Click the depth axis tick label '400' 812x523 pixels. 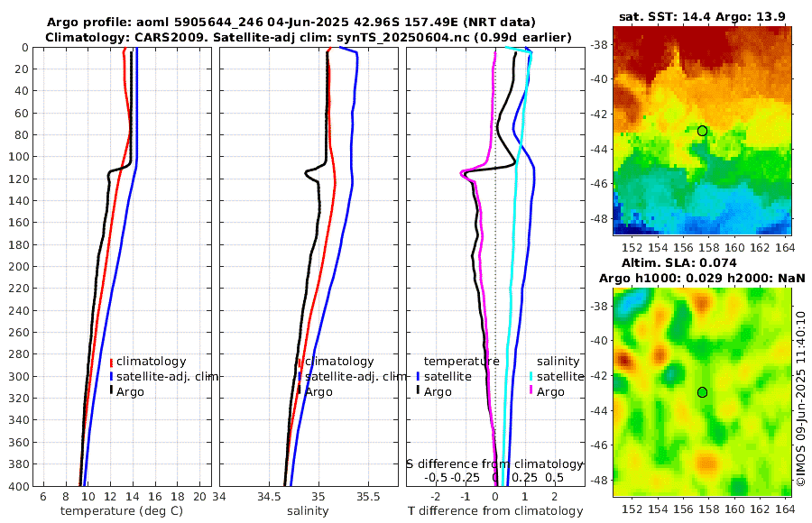20,486
